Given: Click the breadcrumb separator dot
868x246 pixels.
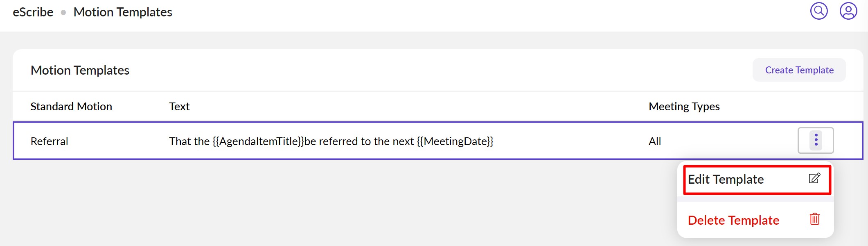Looking at the screenshot, I should pyautogui.click(x=63, y=13).
